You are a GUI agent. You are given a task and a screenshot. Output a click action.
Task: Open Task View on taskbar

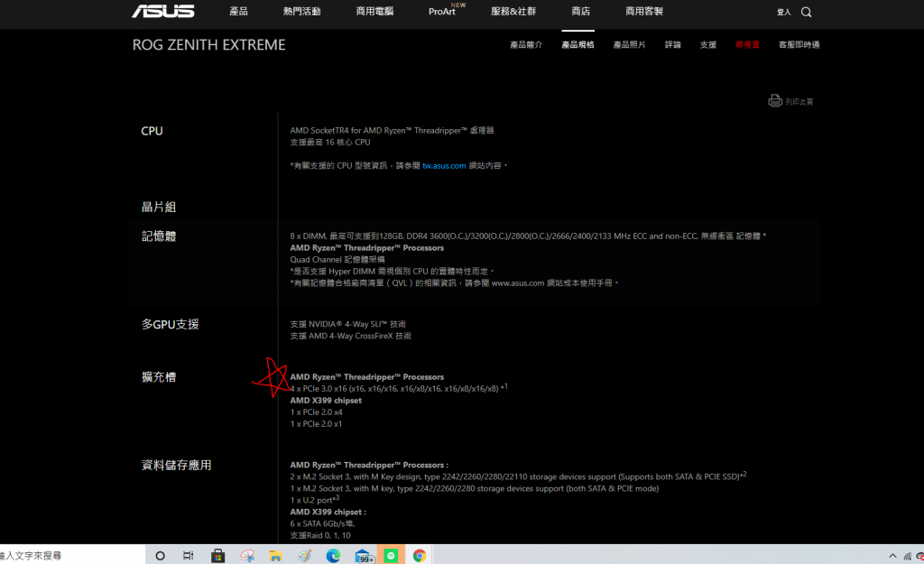[188, 555]
